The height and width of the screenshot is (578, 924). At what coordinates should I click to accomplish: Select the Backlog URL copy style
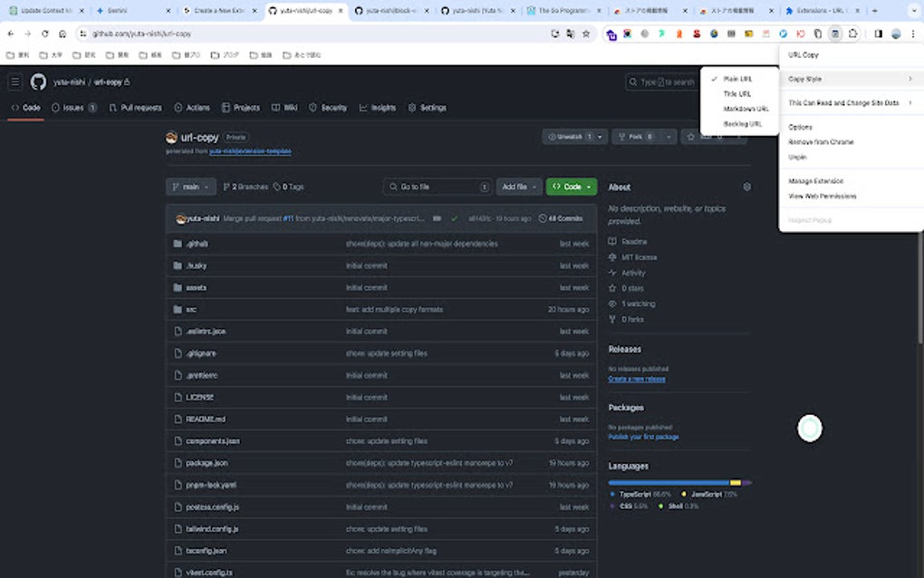coord(739,123)
